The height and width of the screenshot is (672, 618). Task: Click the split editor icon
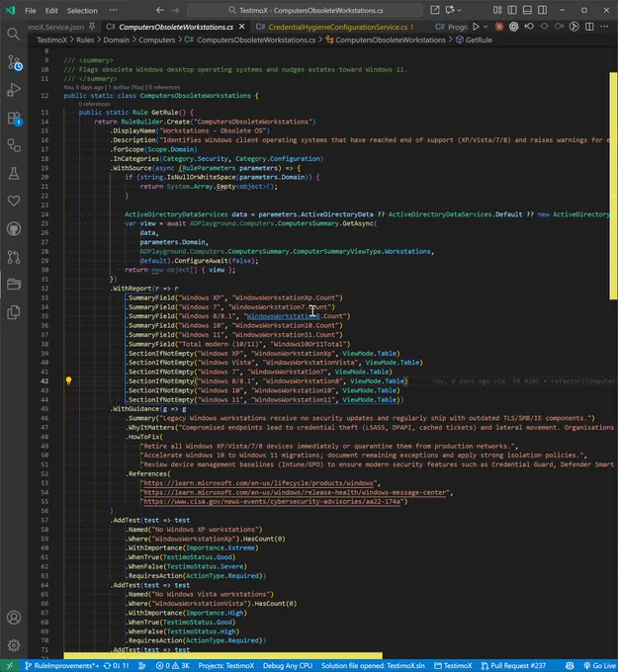click(x=589, y=27)
